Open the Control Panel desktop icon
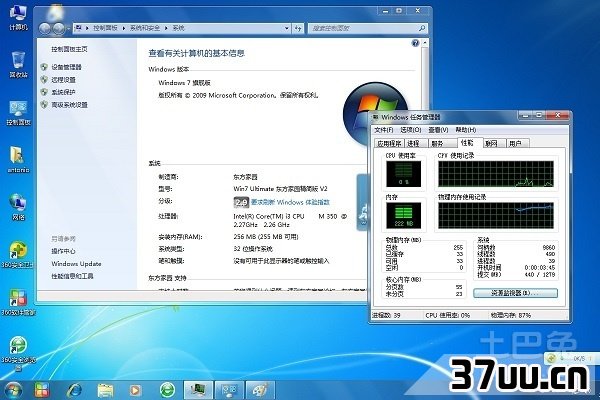The width and height of the screenshot is (600, 400). (18, 113)
